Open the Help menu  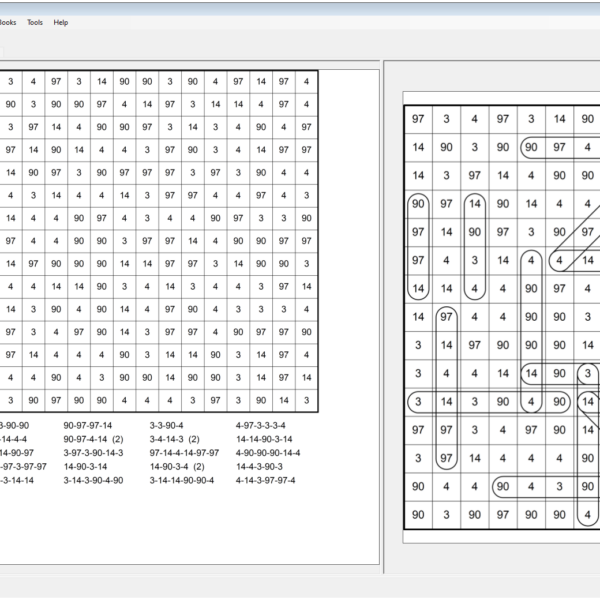[x=61, y=22]
